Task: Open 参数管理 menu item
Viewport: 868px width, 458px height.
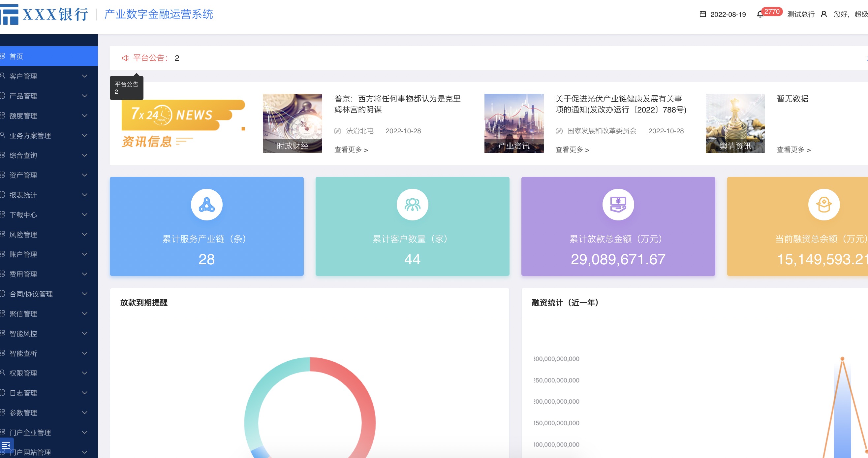Action: [49, 413]
